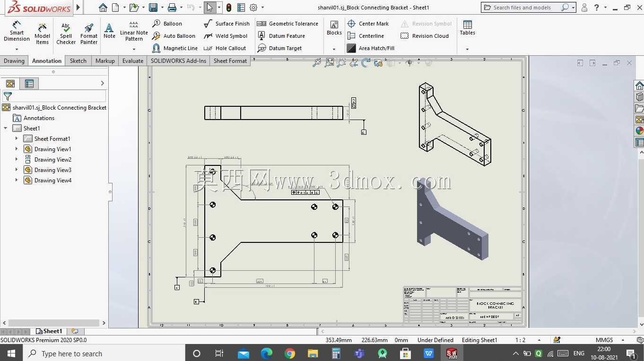Click the FeatureManager horizontal scrollbar
The height and width of the screenshot is (361, 644).
click(54, 323)
